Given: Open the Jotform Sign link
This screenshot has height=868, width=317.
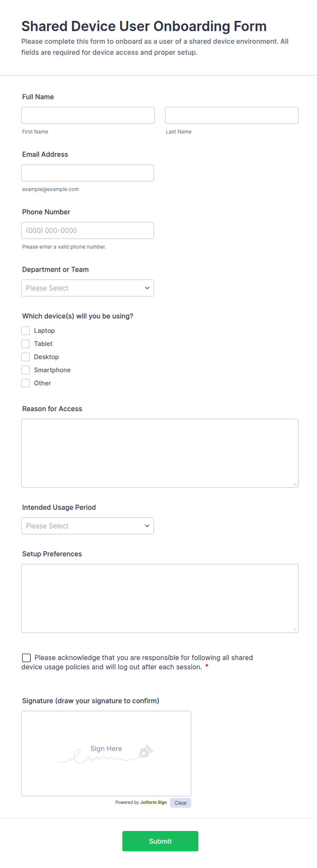Looking at the screenshot, I should point(153,802).
